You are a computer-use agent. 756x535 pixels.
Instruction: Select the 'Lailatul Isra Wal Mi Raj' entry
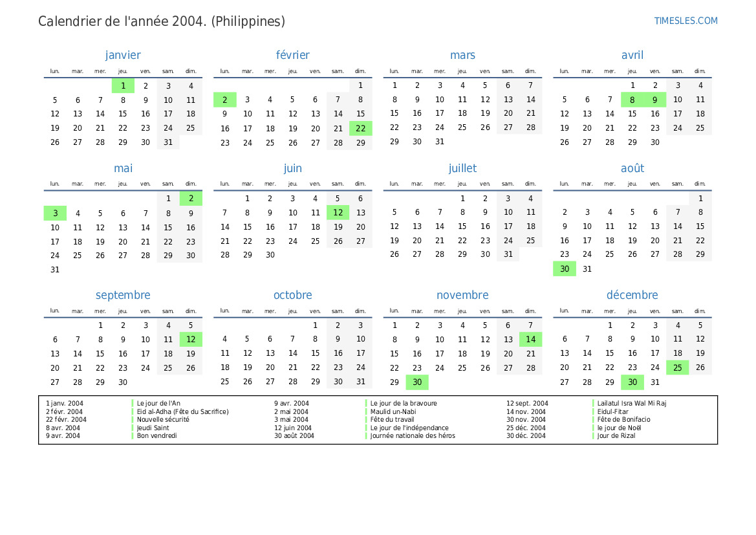click(x=631, y=403)
